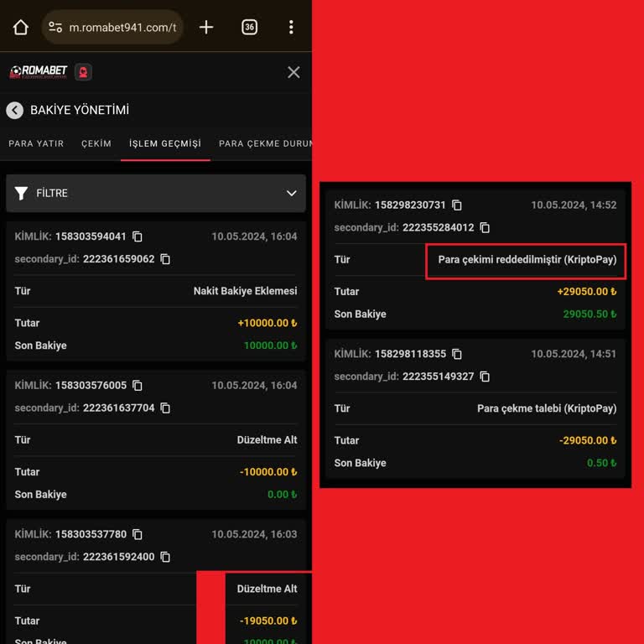Expand the Filtre dropdown chevron
Screen dimensions: 644x644
pyautogui.click(x=291, y=193)
